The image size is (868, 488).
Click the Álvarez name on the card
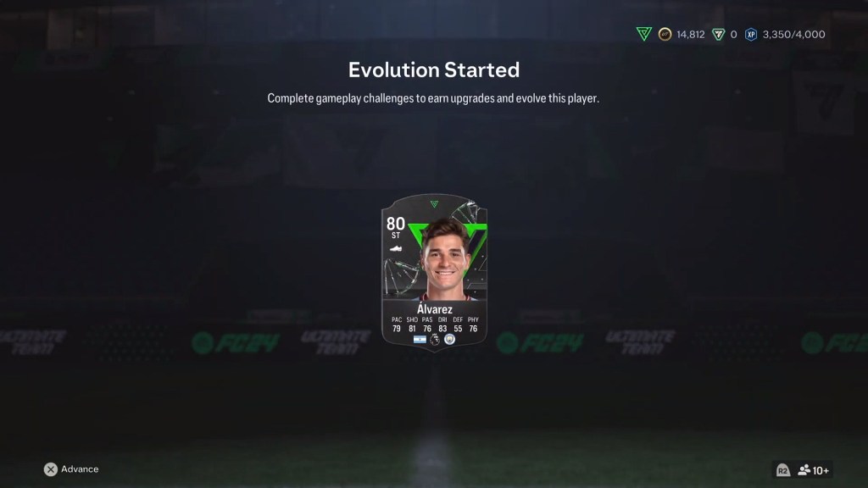(x=435, y=309)
